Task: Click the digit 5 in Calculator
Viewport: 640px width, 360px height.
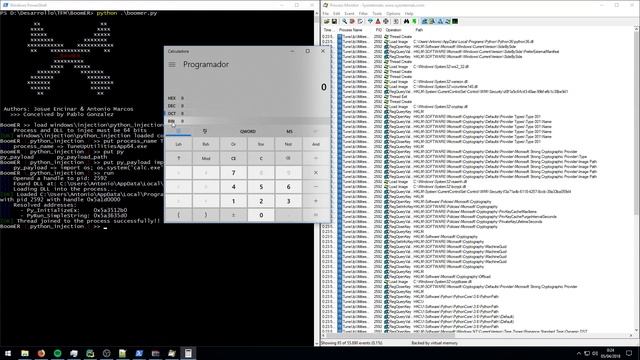Action: [261, 187]
